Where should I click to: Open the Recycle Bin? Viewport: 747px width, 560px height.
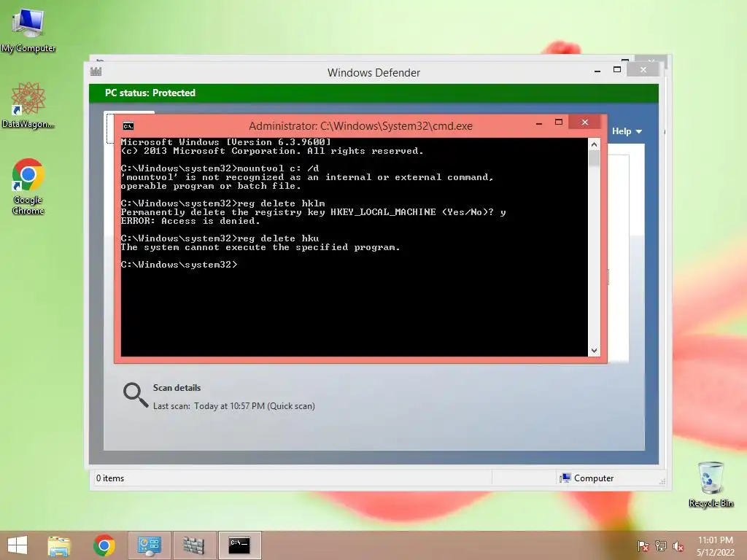click(x=711, y=484)
